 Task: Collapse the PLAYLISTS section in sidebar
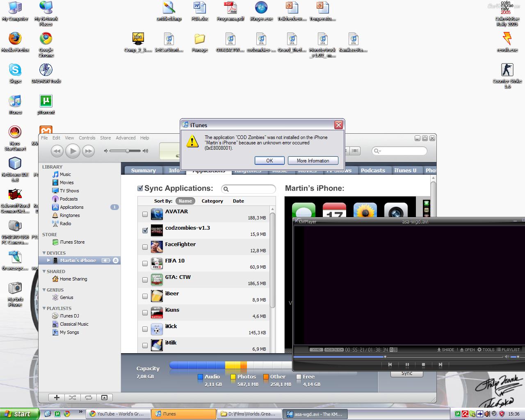[44, 308]
